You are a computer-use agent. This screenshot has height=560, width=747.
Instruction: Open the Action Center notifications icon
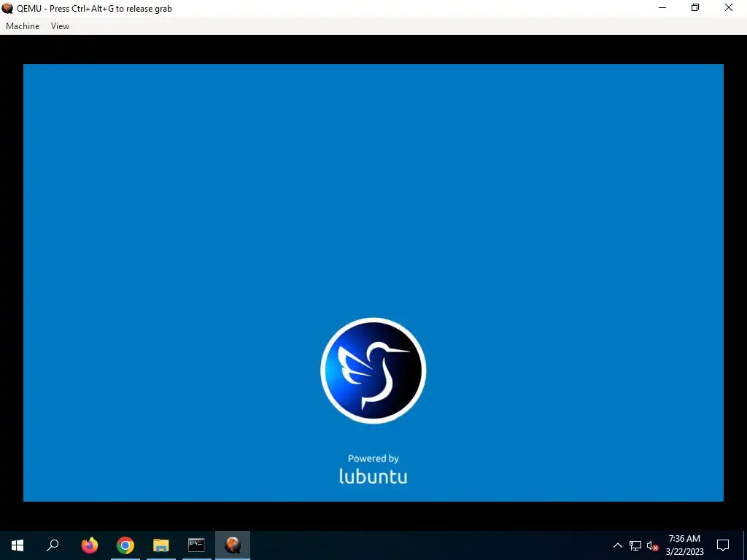pyautogui.click(x=723, y=545)
